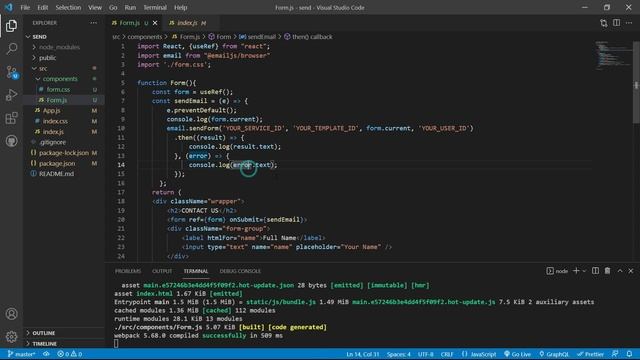Expand the TIMELINE section
Image resolution: width=640 pixels, height=360 pixels.
coord(63,343)
